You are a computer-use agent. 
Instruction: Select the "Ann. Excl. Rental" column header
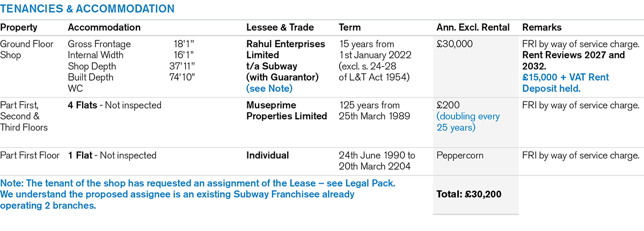[473, 27]
